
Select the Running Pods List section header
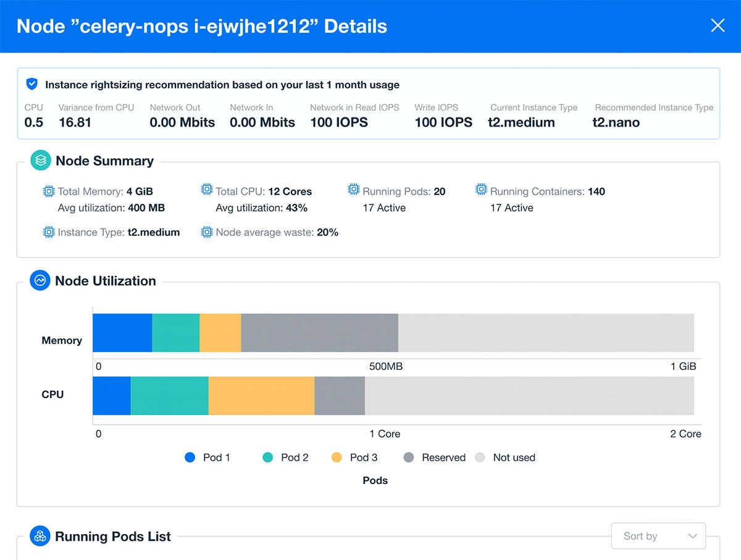click(114, 536)
